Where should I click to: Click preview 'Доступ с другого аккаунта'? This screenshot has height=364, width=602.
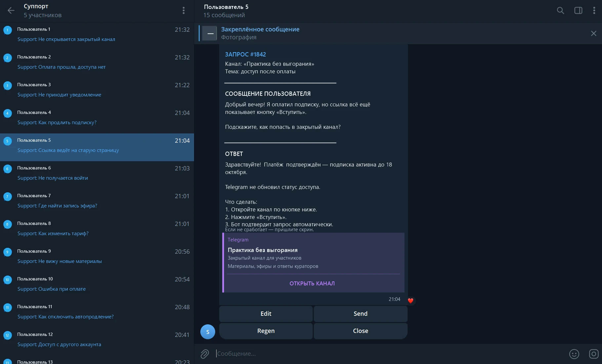70,345
